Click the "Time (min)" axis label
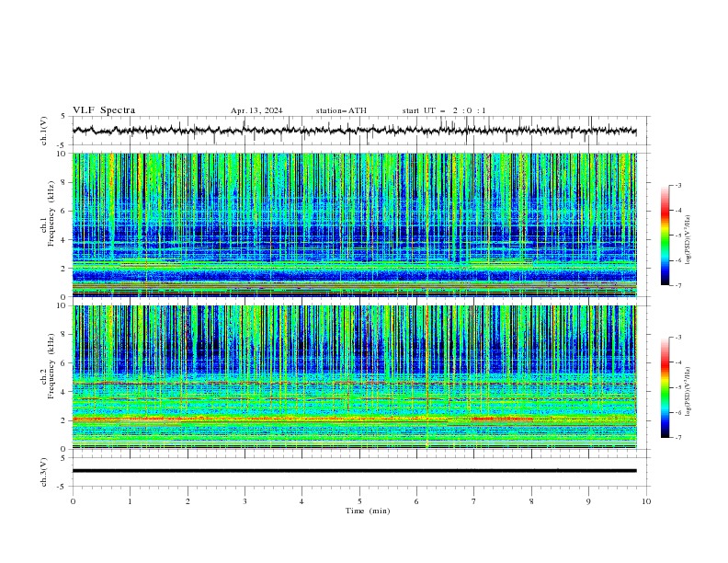The width and height of the screenshot is (728, 563). click(368, 511)
